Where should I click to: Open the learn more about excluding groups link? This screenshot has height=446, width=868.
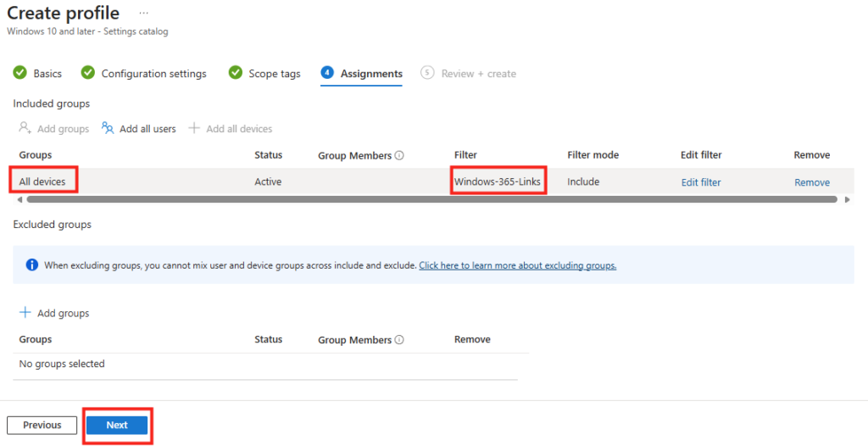517,265
